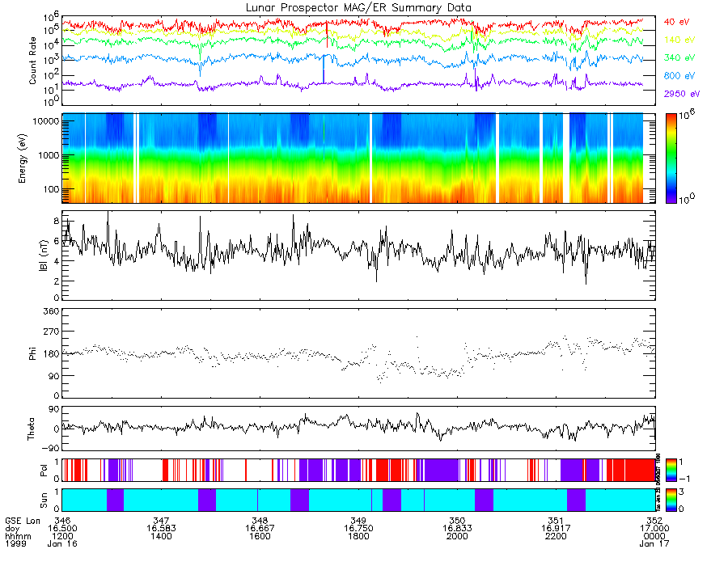The width and height of the screenshot is (728, 566).
Task: Click the 'Phi' axis label
Action: coord(32,353)
